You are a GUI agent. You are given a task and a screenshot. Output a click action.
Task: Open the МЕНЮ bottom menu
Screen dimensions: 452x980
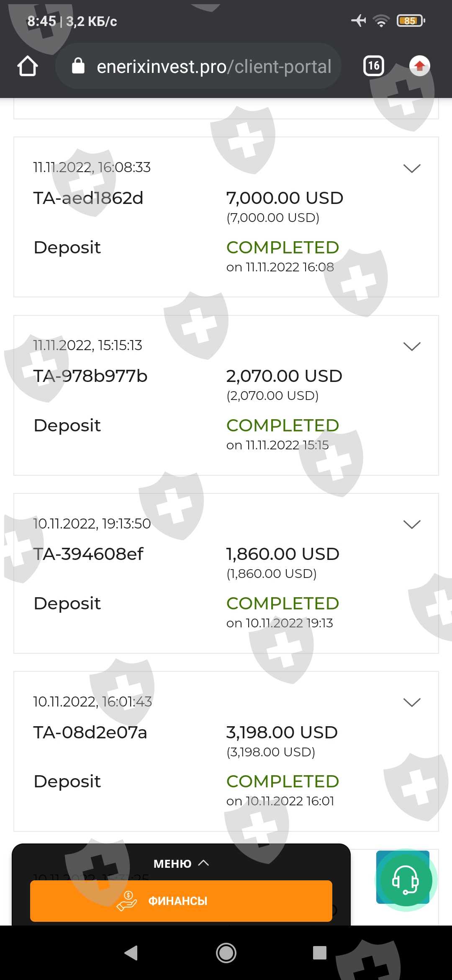tap(181, 864)
